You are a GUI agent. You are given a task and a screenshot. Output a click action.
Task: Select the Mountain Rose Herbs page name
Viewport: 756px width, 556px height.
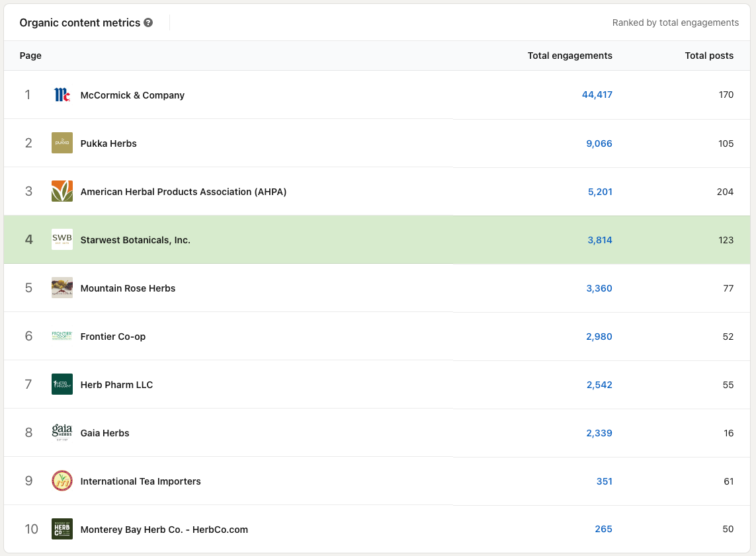tap(128, 288)
